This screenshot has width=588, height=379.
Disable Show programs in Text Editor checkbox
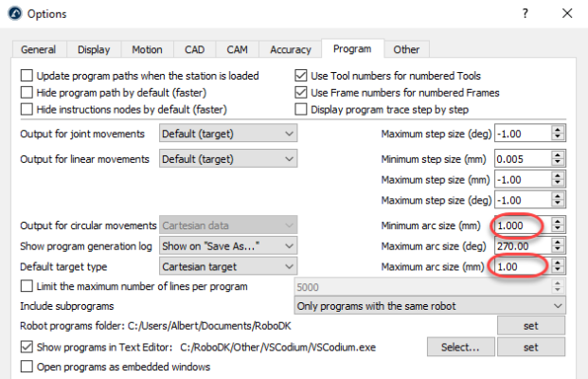click(x=27, y=348)
